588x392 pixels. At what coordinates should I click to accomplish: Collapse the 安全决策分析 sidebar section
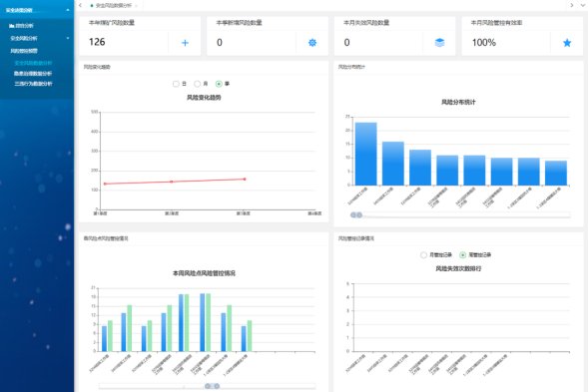tap(68, 10)
